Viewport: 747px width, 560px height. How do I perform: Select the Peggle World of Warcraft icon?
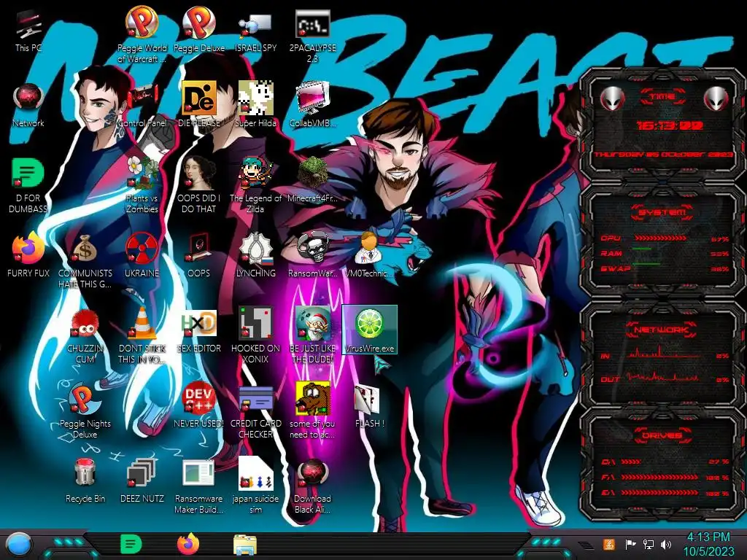tap(142, 34)
